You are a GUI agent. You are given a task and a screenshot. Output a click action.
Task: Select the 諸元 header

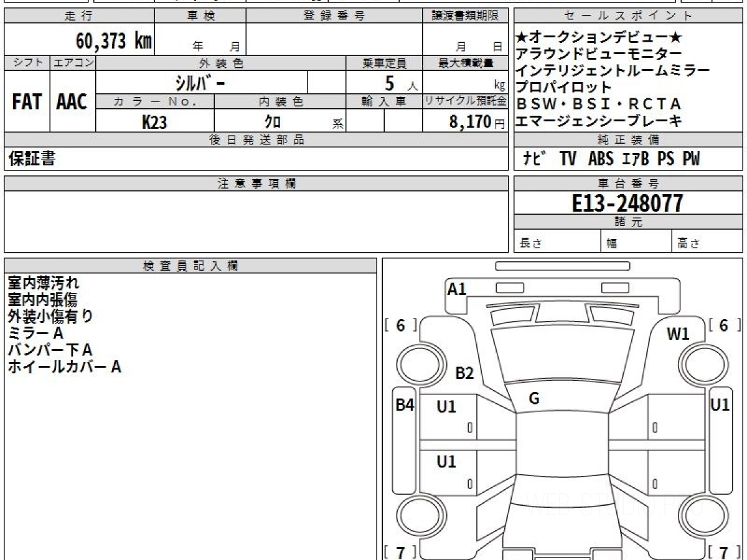tap(629, 223)
